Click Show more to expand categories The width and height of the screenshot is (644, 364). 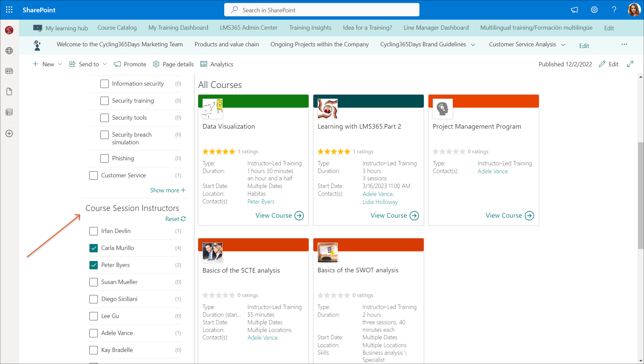(x=168, y=190)
